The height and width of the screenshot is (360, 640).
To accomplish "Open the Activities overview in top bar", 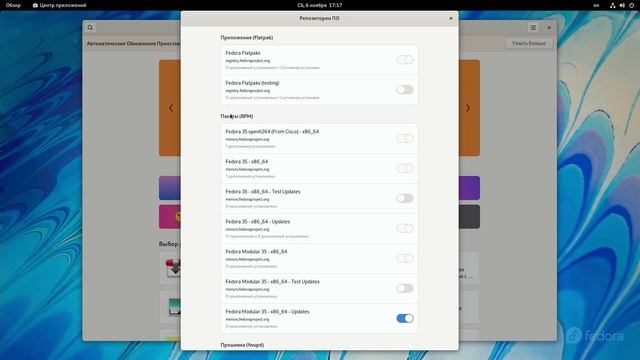I will coord(13,5).
